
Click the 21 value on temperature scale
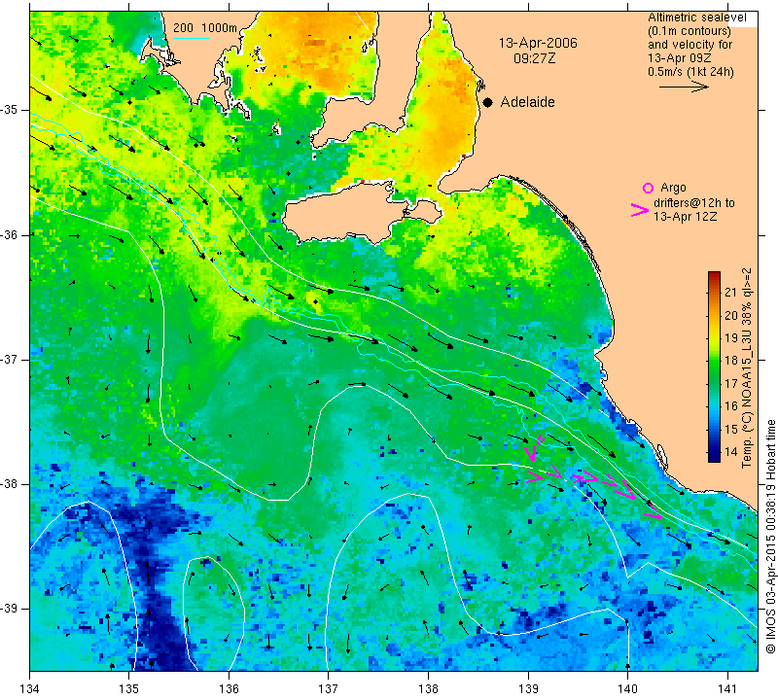[731, 293]
